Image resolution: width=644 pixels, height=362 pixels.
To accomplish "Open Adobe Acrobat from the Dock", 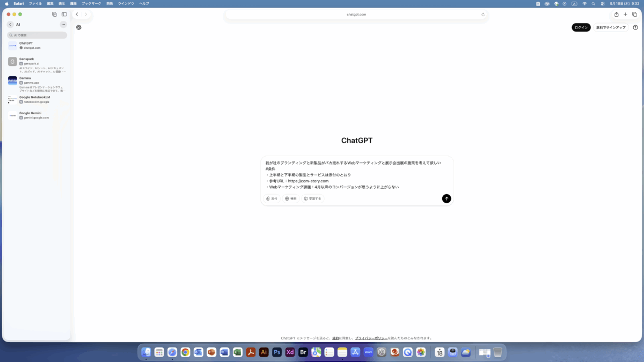I will tap(251, 352).
